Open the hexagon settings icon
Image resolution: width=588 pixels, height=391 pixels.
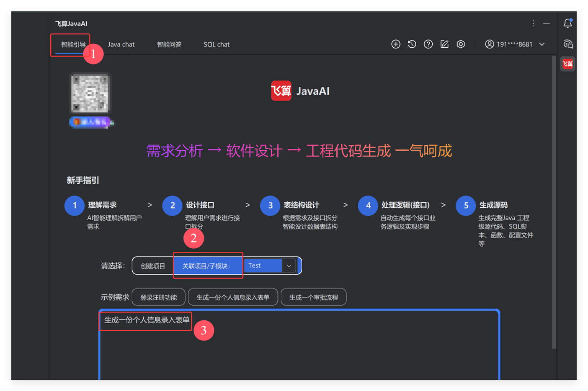(x=461, y=44)
